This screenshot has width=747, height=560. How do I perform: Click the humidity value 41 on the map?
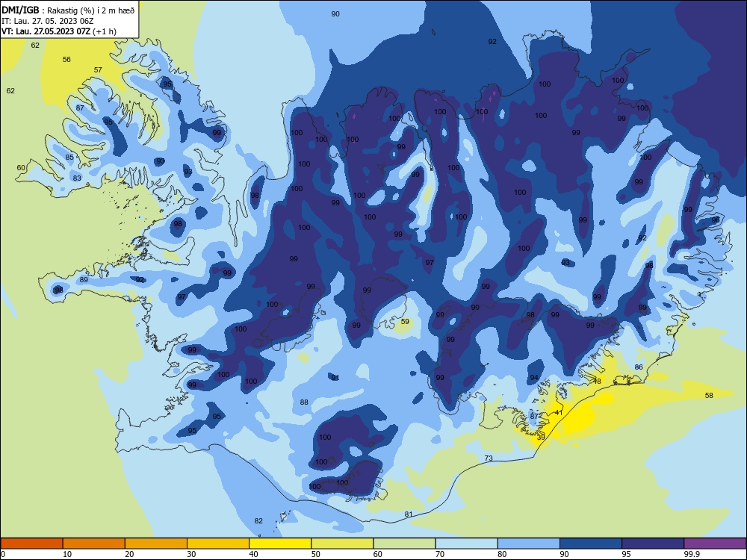(x=559, y=412)
